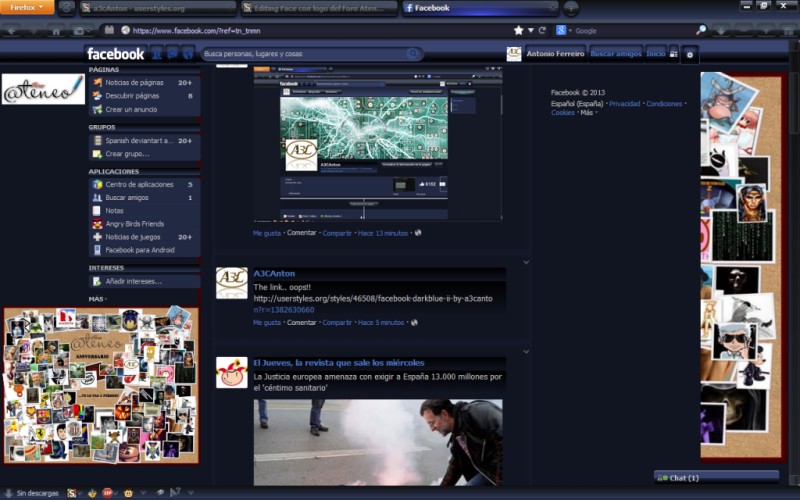Click the facebook logo

click(115, 54)
